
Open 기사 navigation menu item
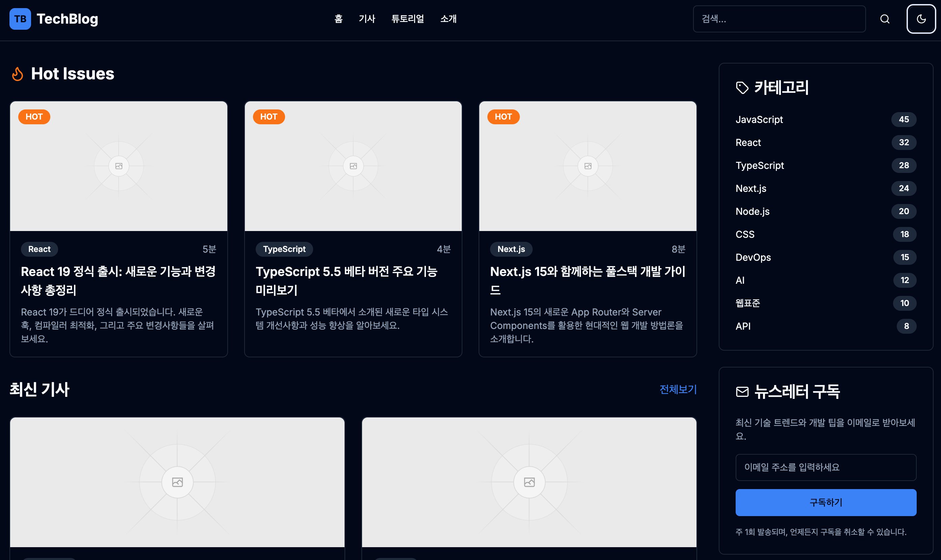(x=367, y=19)
